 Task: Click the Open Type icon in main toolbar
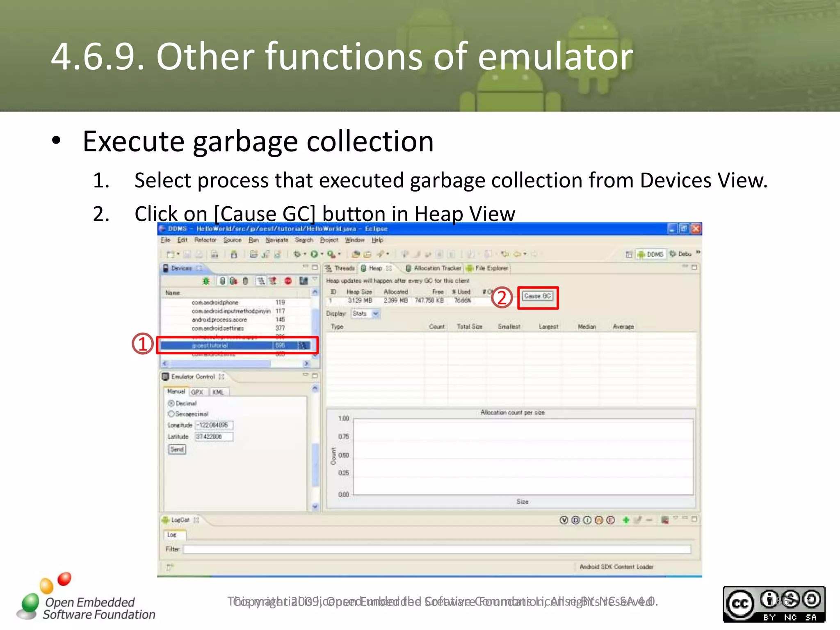coord(356,254)
